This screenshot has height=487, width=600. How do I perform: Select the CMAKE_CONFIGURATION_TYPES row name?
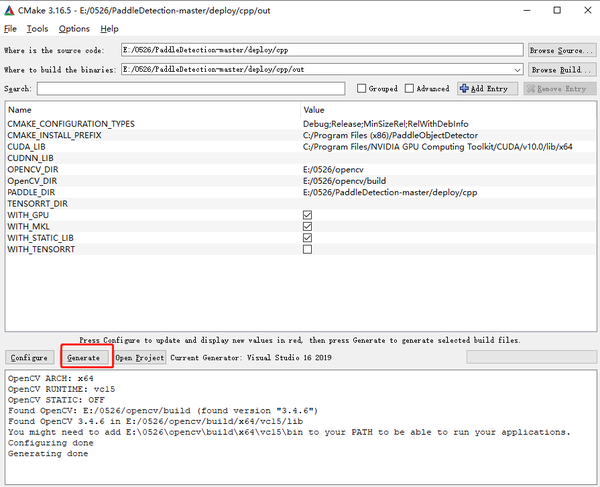tap(71, 124)
